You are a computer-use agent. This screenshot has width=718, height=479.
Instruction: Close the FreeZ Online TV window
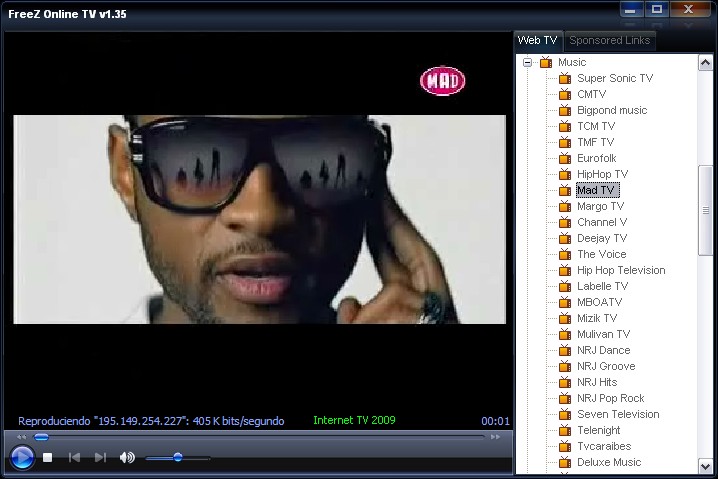pyautogui.click(x=689, y=9)
